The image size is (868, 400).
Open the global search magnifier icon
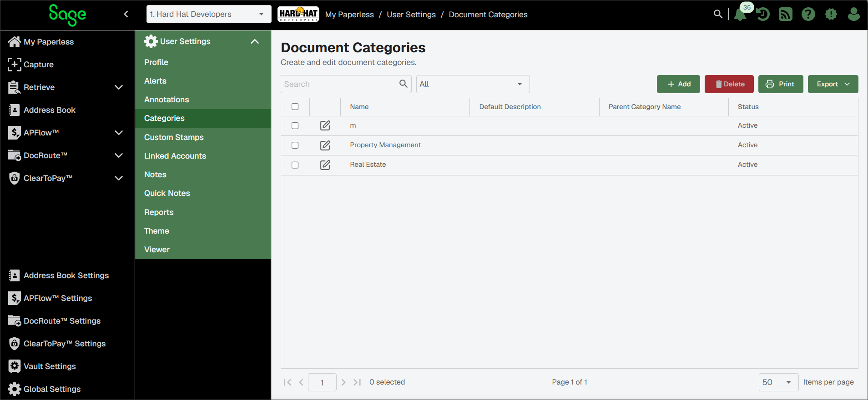tap(718, 14)
